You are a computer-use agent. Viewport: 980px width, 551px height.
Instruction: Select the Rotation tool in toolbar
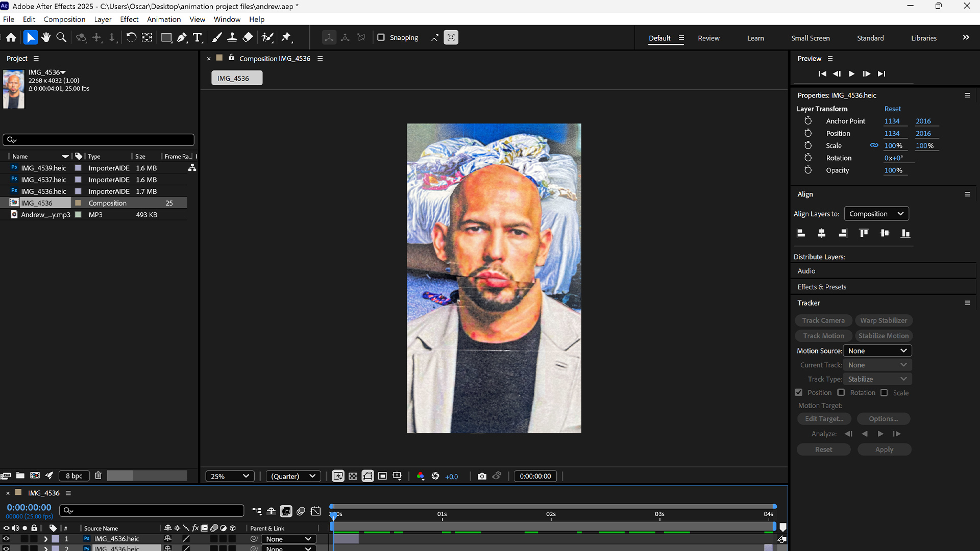[131, 37]
